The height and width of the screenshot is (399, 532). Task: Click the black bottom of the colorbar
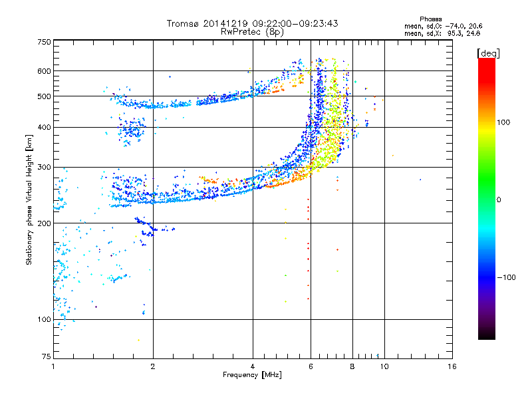click(487, 334)
